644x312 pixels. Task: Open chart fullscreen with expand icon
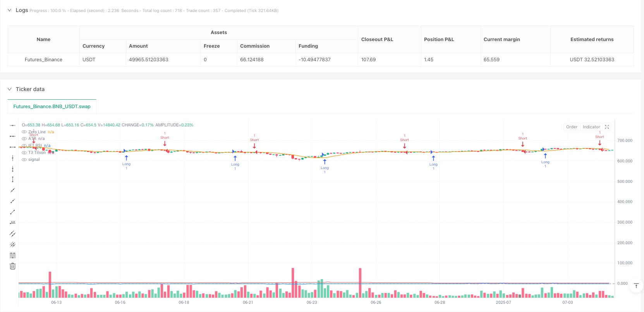pyautogui.click(x=607, y=127)
